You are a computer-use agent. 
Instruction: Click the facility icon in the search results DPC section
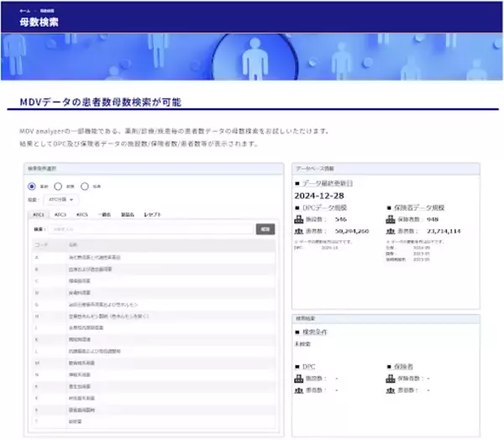coord(298,379)
